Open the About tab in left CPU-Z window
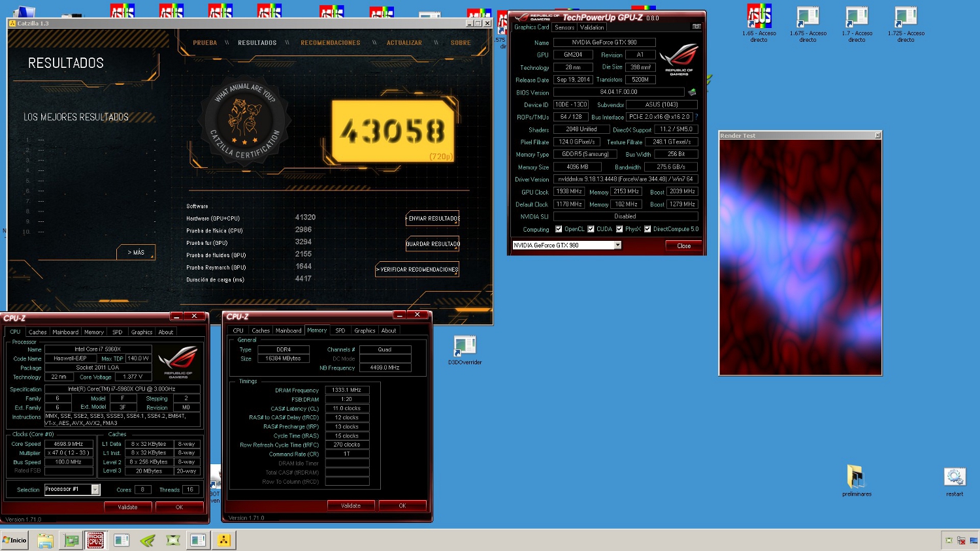 [166, 332]
